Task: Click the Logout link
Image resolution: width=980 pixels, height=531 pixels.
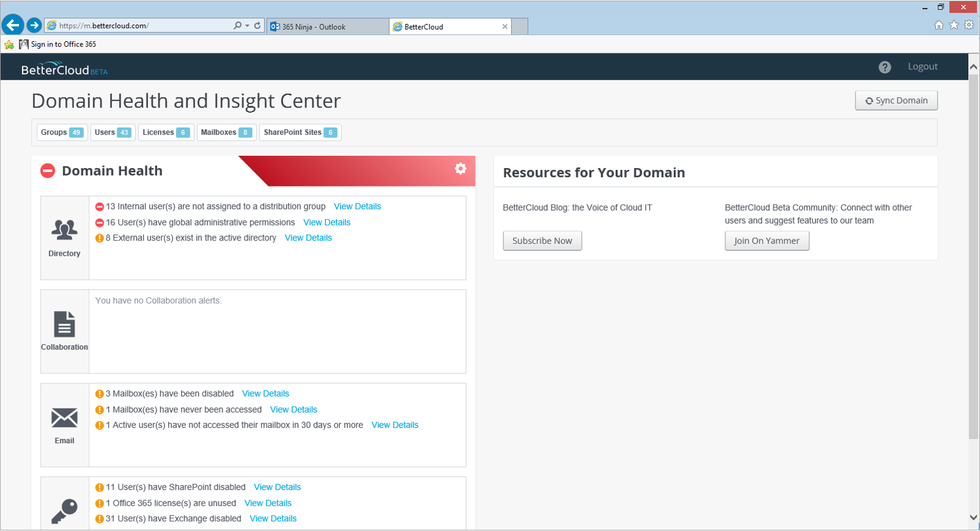Action: pyautogui.click(x=922, y=66)
